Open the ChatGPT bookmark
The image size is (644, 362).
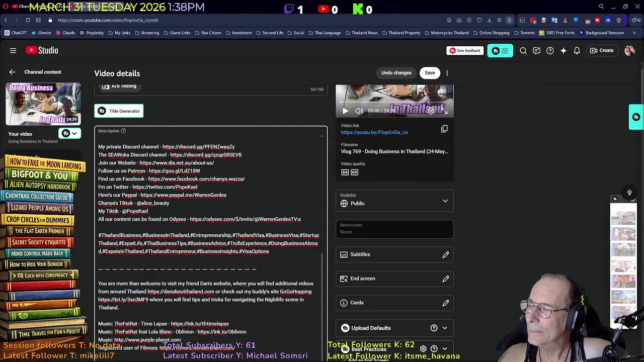[x=16, y=33]
